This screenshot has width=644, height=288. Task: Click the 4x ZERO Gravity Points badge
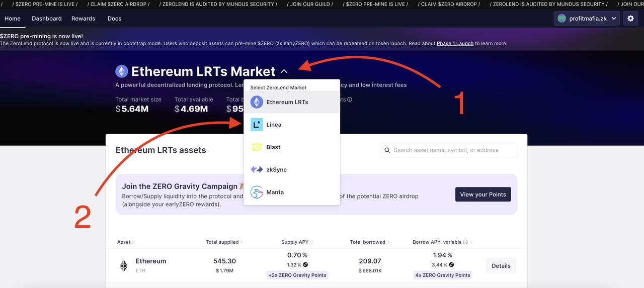click(443, 275)
